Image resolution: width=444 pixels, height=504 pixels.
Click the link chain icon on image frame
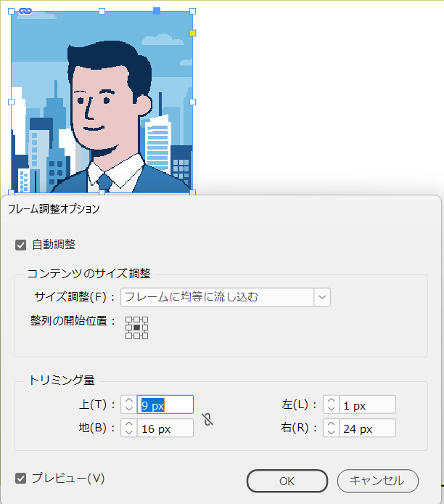(25, 11)
